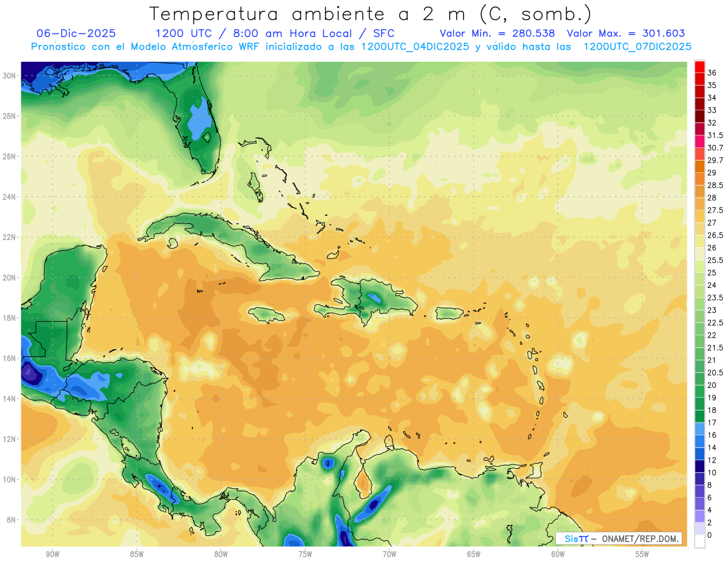The image size is (728, 562).
Task: Click legend value '30.7'
Action: click(715, 148)
